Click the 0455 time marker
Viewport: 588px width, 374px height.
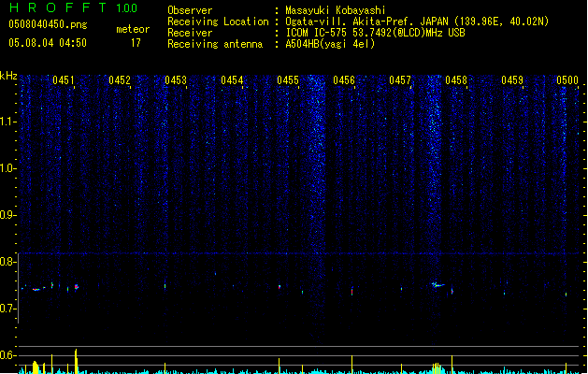288,79
